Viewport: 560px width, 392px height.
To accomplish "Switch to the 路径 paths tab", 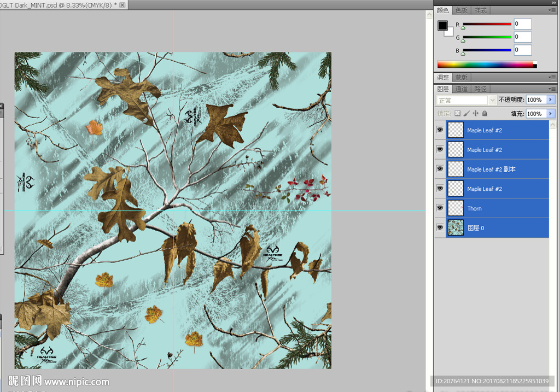I will click(480, 89).
